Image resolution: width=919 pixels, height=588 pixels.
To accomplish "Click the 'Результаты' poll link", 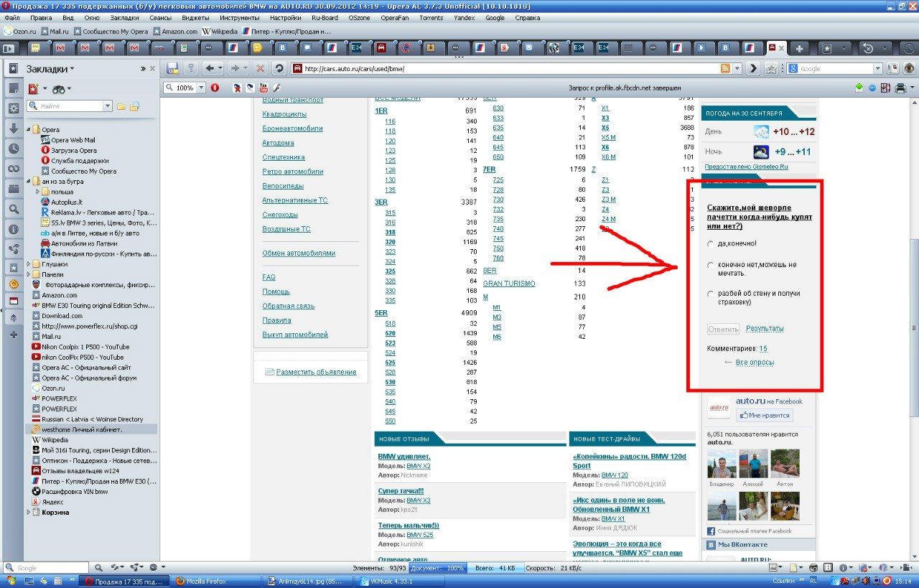I will pos(765,329).
